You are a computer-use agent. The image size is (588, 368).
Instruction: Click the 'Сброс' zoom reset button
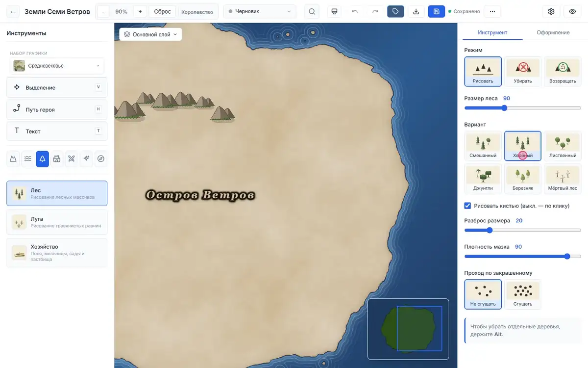coord(162,11)
